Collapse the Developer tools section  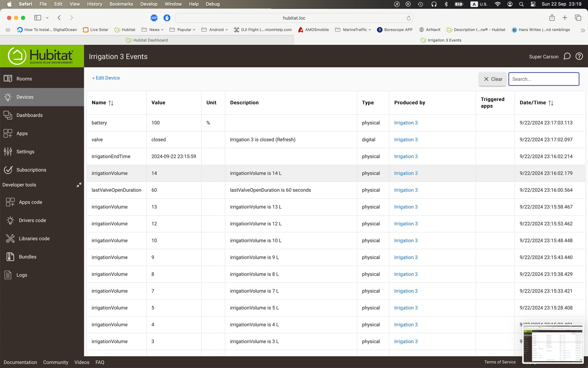coord(79,185)
